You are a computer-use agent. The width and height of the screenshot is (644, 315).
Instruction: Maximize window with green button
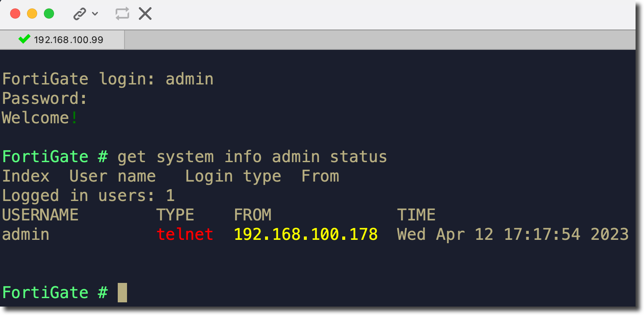(49, 14)
